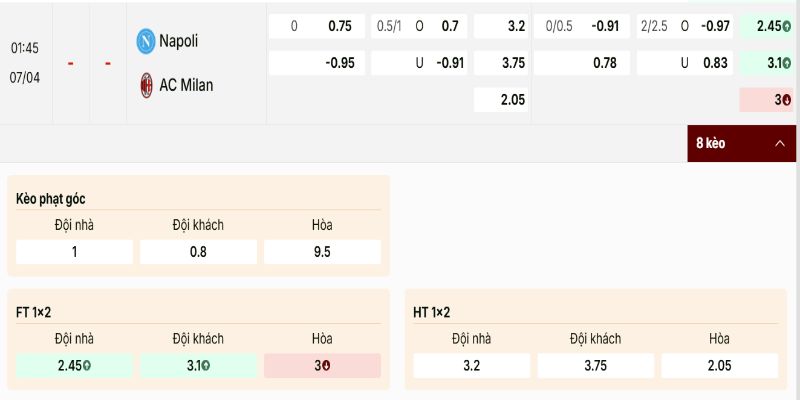This screenshot has height=400, width=800.
Task: Click the Napoli team logo
Action: coord(146,41)
